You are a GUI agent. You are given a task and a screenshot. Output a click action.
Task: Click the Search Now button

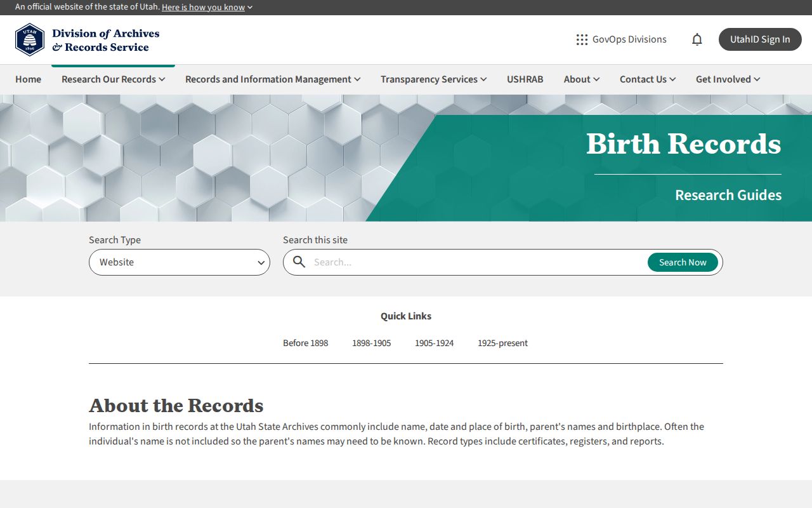(683, 262)
